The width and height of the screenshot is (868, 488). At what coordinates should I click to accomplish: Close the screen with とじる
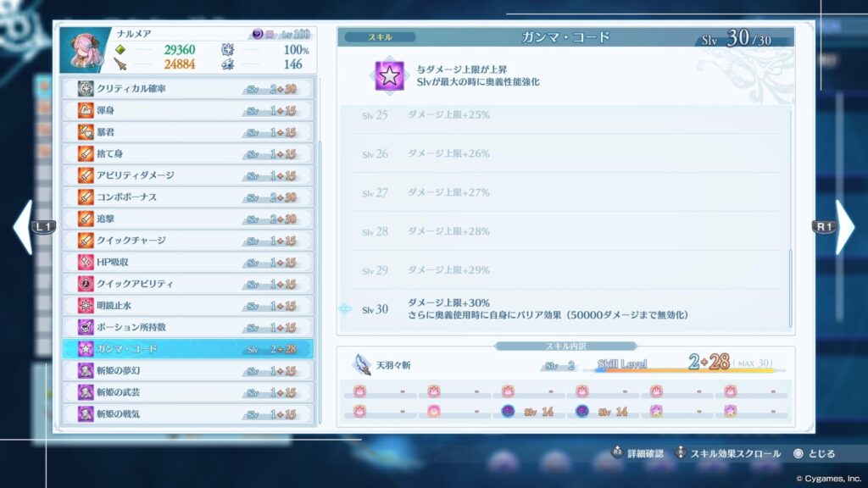point(815,453)
